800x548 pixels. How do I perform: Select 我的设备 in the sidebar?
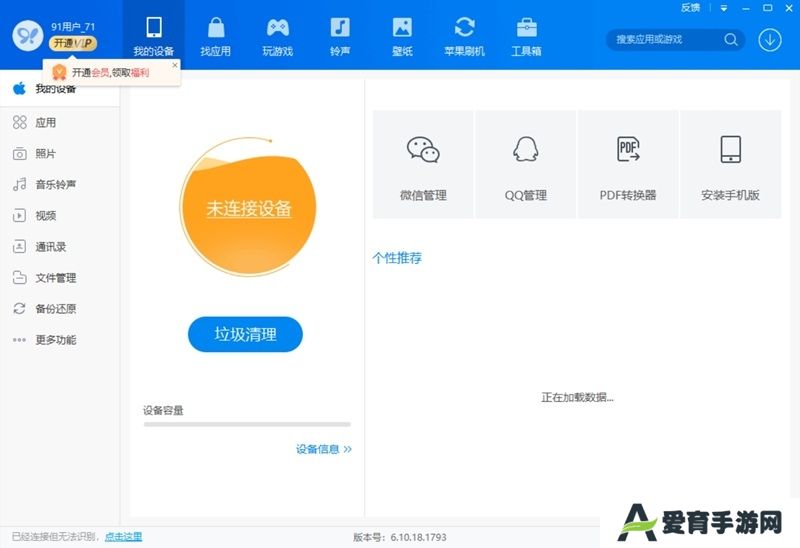pyautogui.click(x=60, y=89)
